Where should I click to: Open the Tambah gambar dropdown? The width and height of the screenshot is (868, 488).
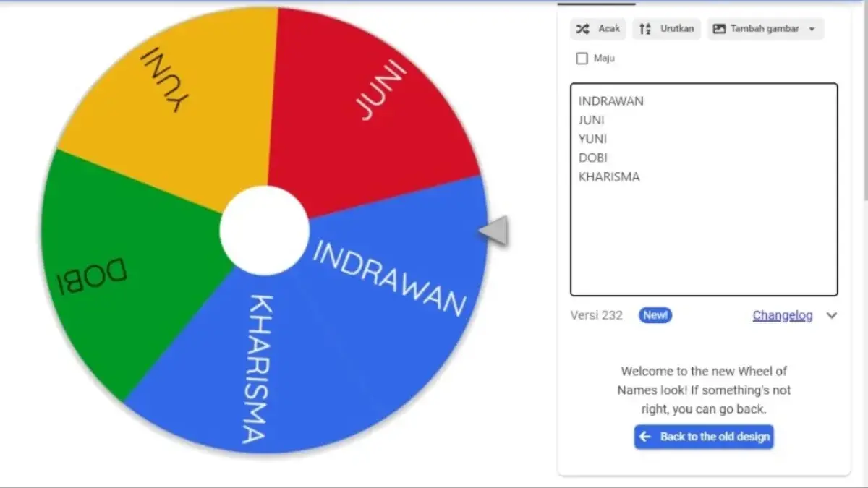coord(765,29)
